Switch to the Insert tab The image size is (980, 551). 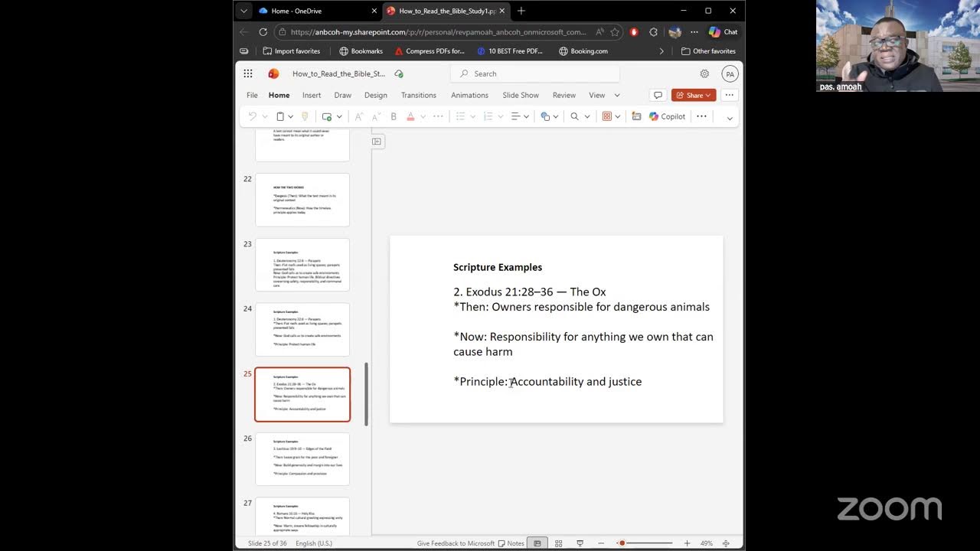point(312,95)
